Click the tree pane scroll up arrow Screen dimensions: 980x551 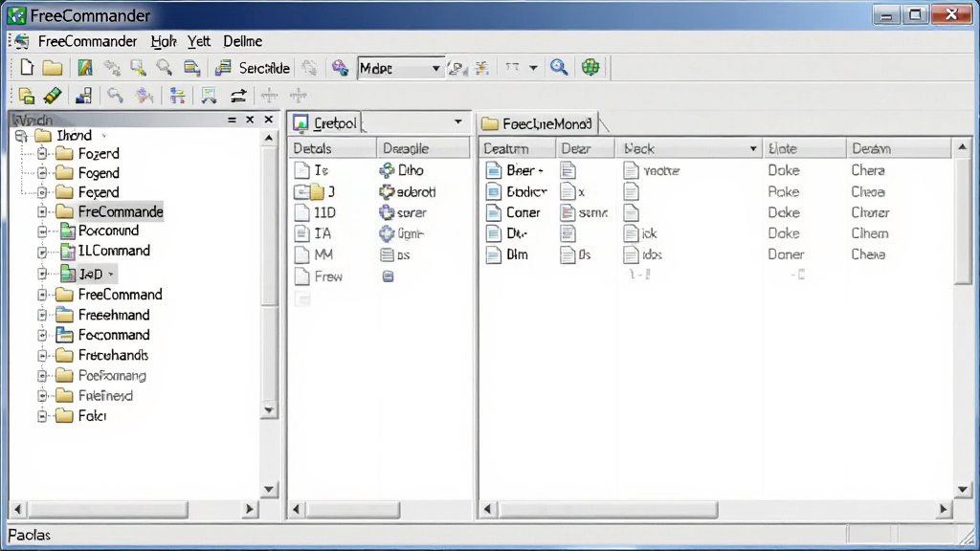click(x=269, y=138)
